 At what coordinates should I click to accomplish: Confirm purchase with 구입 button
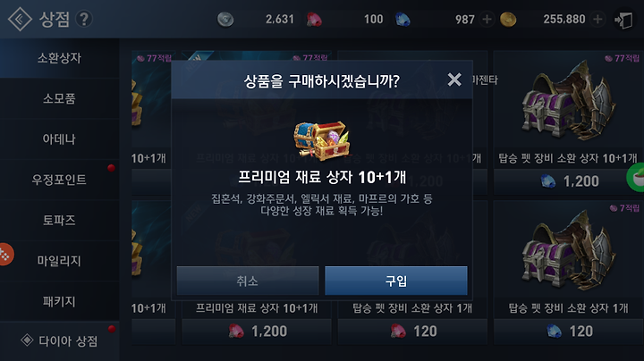click(x=396, y=281)
